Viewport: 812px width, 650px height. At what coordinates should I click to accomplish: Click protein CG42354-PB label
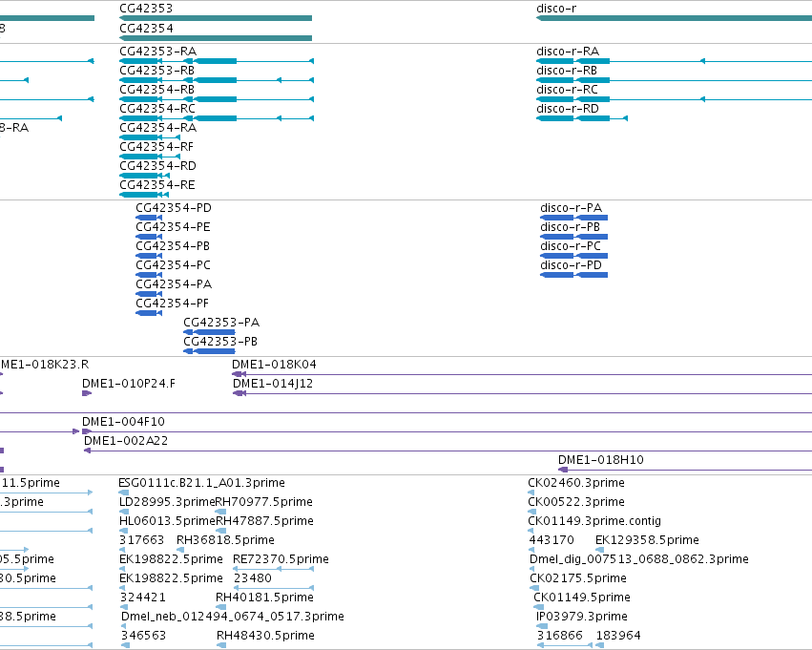click(x=173, y=246)
